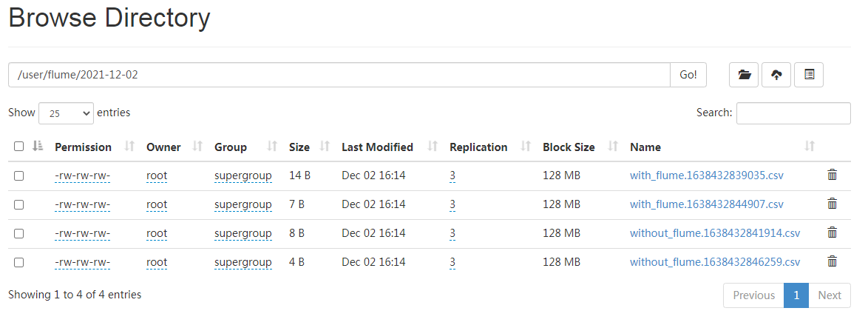Delete without_flume.1638432841914.csv via trash icon

coord(832,232)
